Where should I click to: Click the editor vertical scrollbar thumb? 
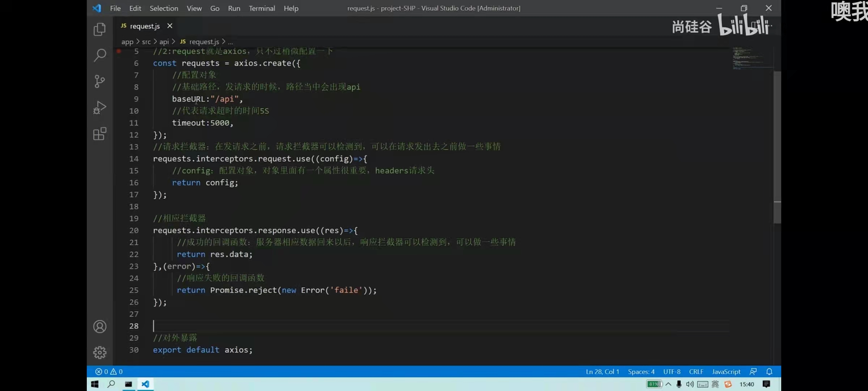pos(777,145)
